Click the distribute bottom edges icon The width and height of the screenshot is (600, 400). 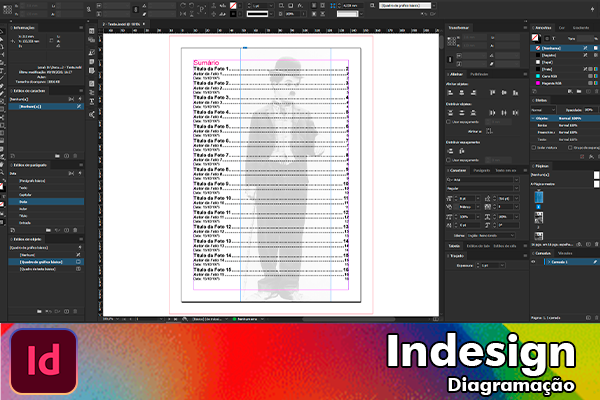click(473, 113)
